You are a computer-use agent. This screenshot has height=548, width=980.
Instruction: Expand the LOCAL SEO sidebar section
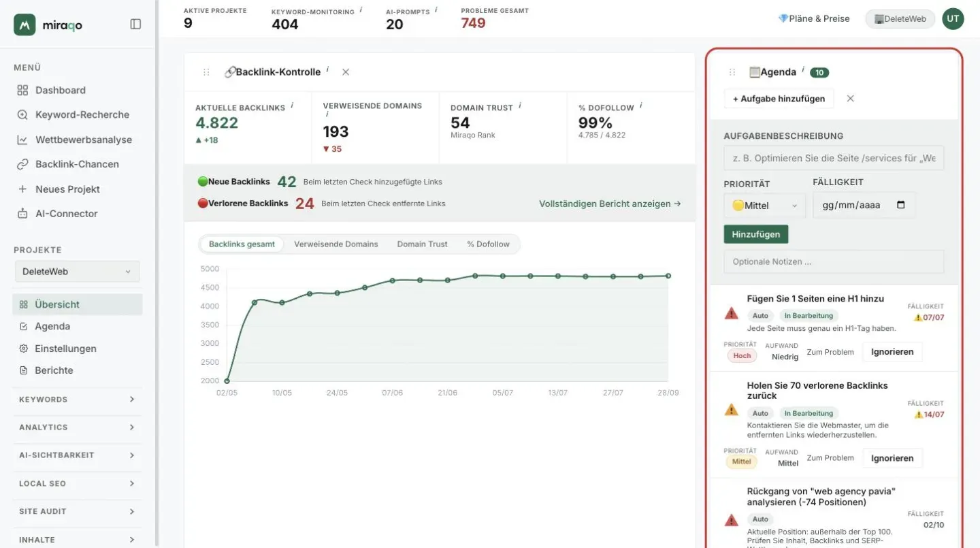point(77,483)
